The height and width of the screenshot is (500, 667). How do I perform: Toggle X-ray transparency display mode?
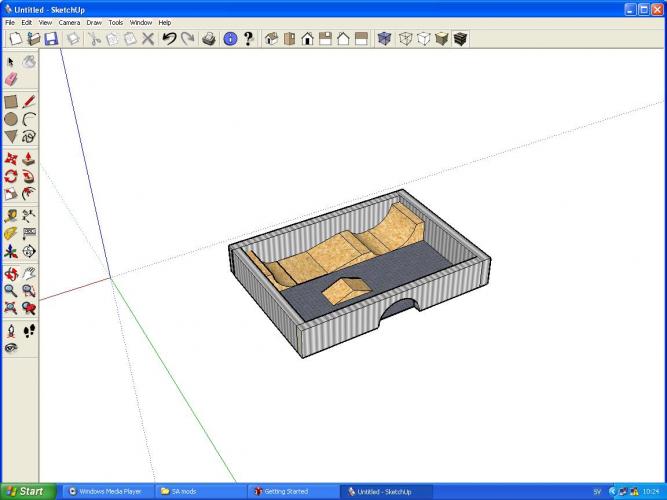click(384, 39)
